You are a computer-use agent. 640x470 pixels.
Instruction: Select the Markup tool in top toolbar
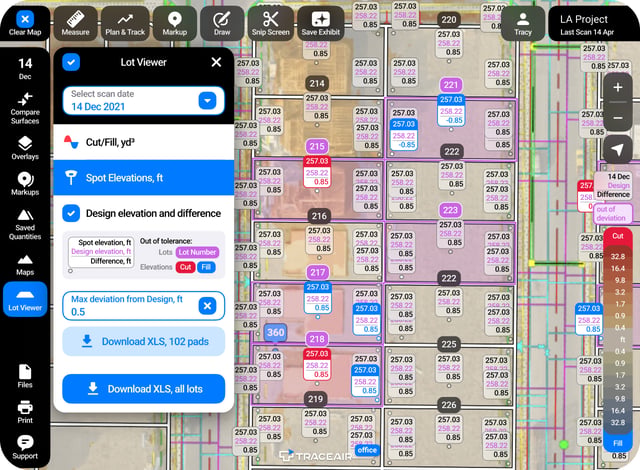click(x=175, y=24)
